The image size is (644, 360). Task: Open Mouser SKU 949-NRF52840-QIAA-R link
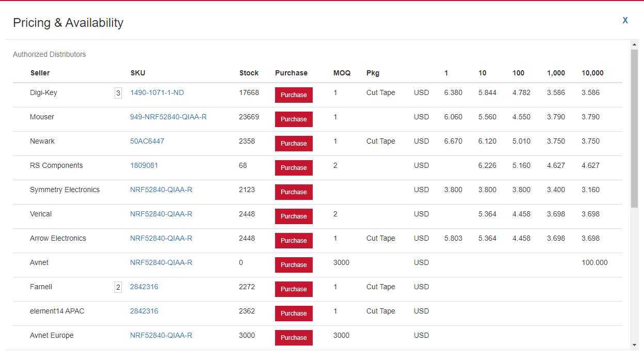click(168, 117)
